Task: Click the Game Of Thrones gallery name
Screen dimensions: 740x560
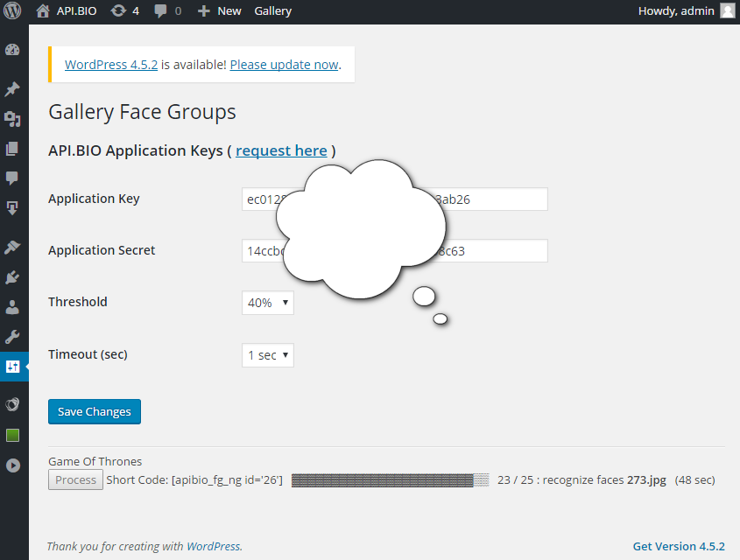Action: click(95, 461)
